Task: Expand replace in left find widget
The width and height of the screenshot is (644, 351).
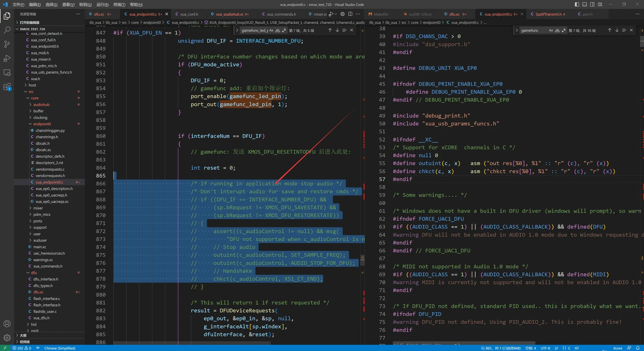Action: point(237,30)
